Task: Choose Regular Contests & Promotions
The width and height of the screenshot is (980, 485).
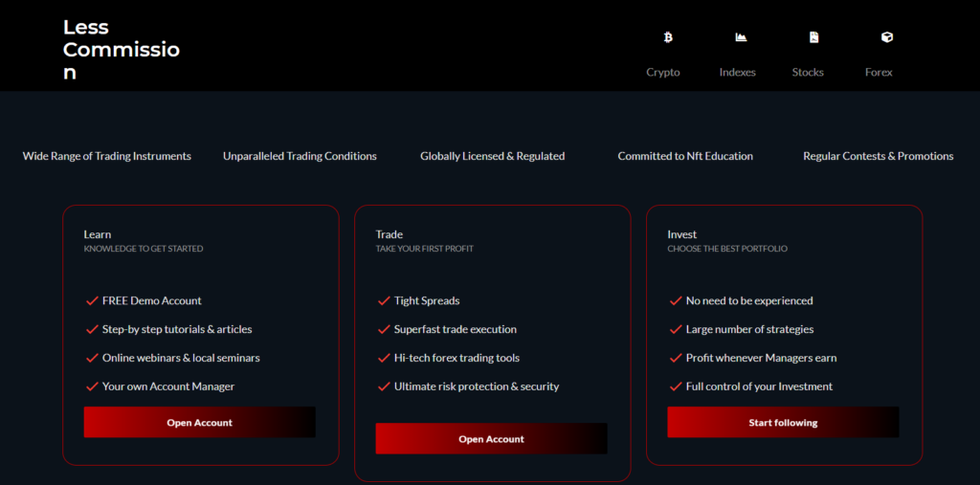Action: (878, 156)
